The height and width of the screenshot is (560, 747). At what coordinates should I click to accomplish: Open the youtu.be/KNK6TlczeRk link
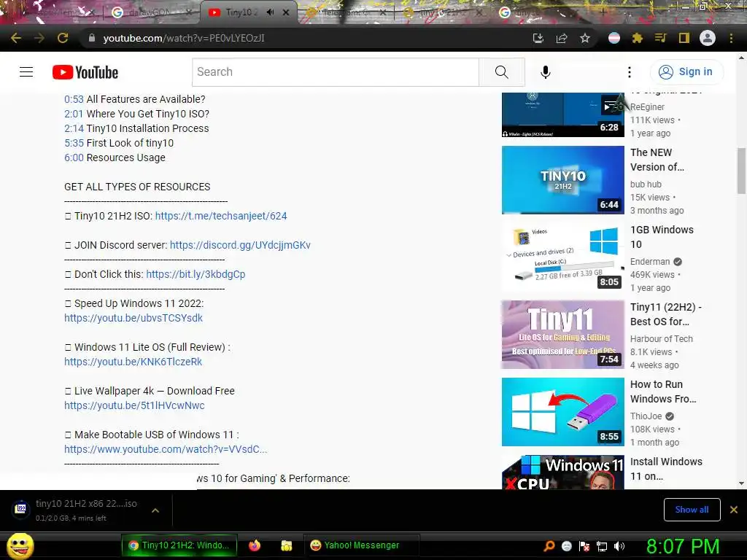[x=133, y=362]
